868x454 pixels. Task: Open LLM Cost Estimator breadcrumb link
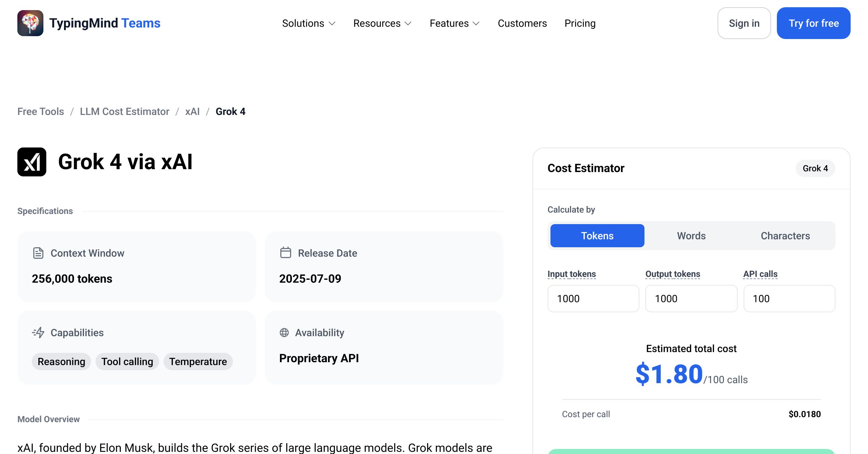(x=124, y=112)
